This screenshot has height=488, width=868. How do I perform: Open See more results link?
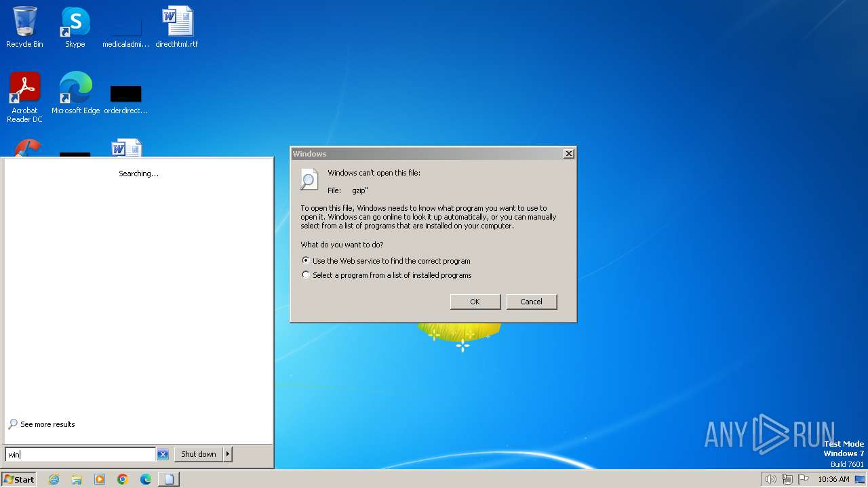click(x=41, y=424)
